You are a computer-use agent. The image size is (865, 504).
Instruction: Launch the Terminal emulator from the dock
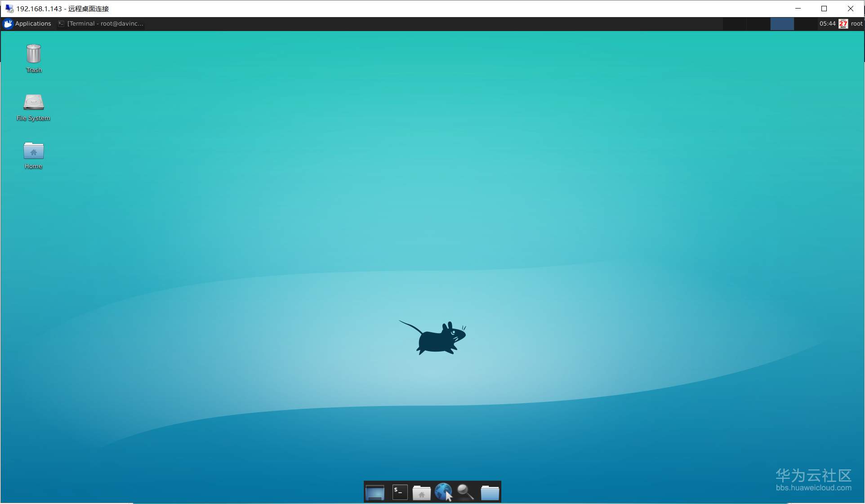pyautogui.click(x=400, y=492)
